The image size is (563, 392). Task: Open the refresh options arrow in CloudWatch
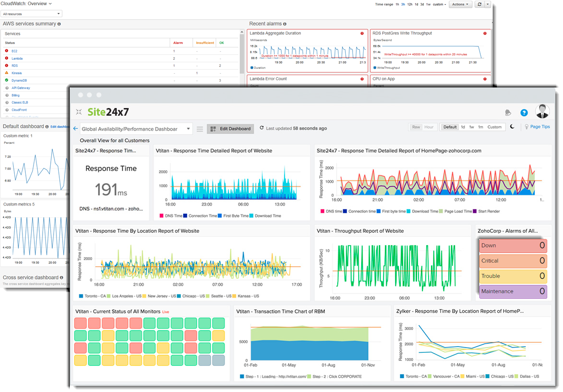click(487, 4)
